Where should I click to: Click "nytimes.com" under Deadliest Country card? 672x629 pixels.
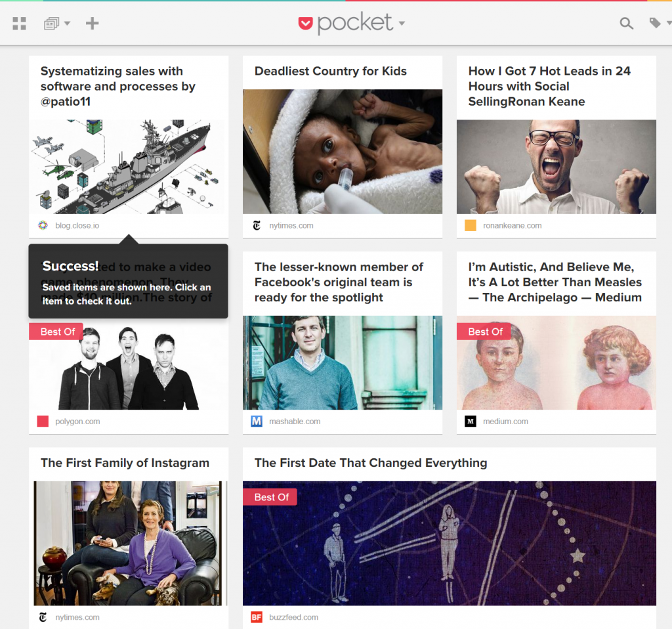click(291, 225)
